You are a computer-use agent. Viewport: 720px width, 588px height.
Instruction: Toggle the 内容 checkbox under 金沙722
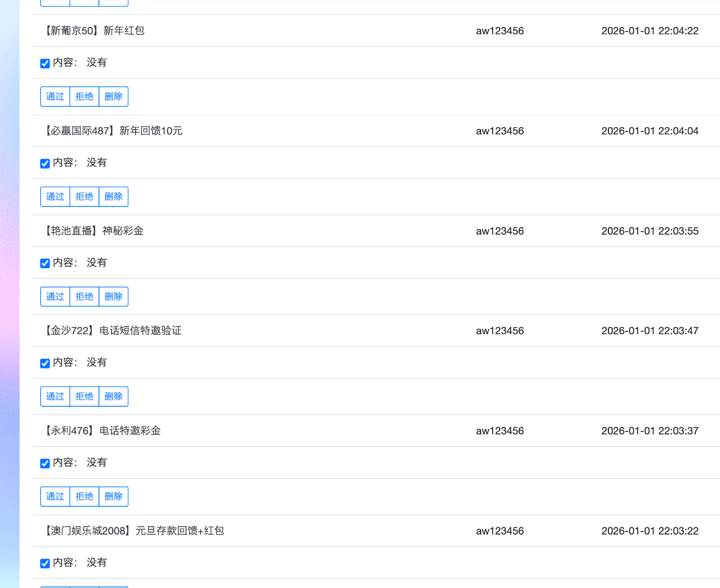(x=45, y=363)
